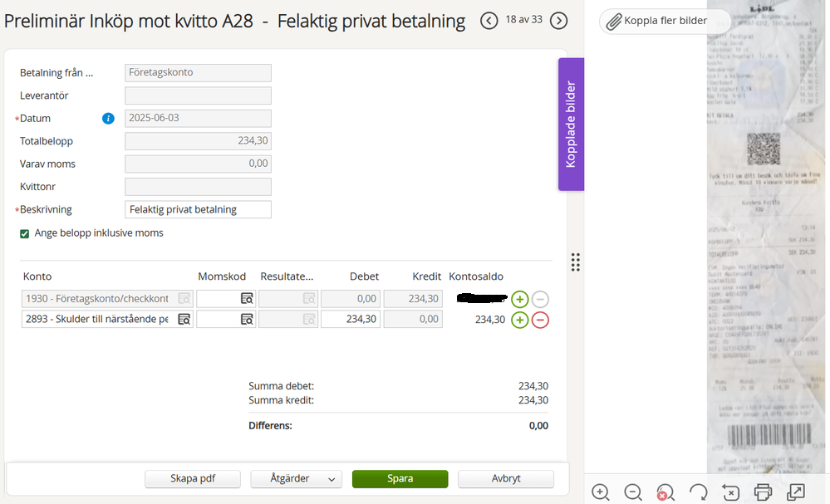The width and height of the screenshot is (830, 504).
Task: Go to previous voucher arrow
Action: click(x=489, y=21)
